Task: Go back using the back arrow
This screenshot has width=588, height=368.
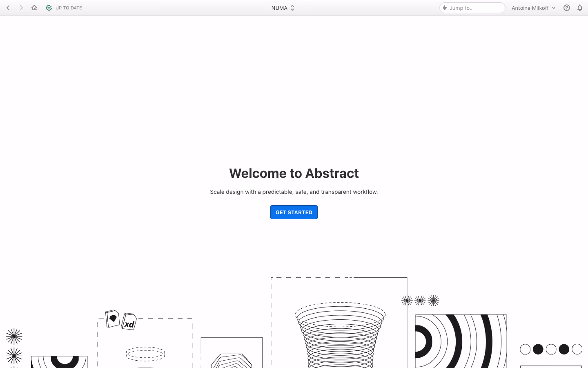Action: point(8,8)
